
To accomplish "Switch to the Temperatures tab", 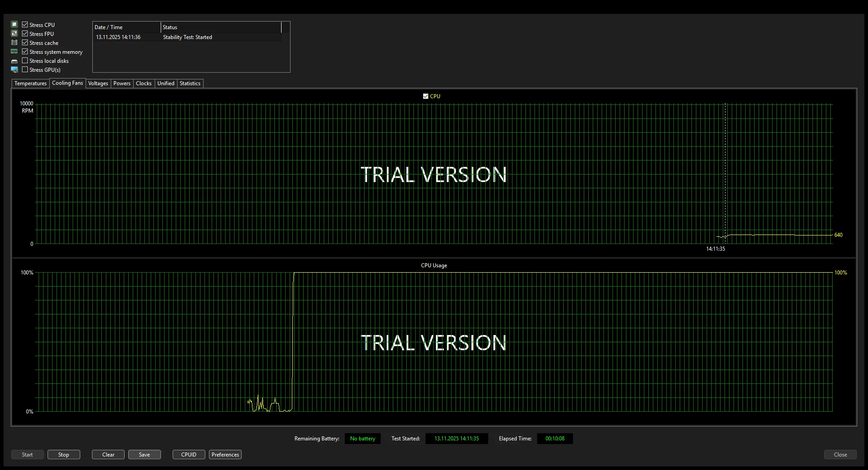I will (x=30, y=83).
